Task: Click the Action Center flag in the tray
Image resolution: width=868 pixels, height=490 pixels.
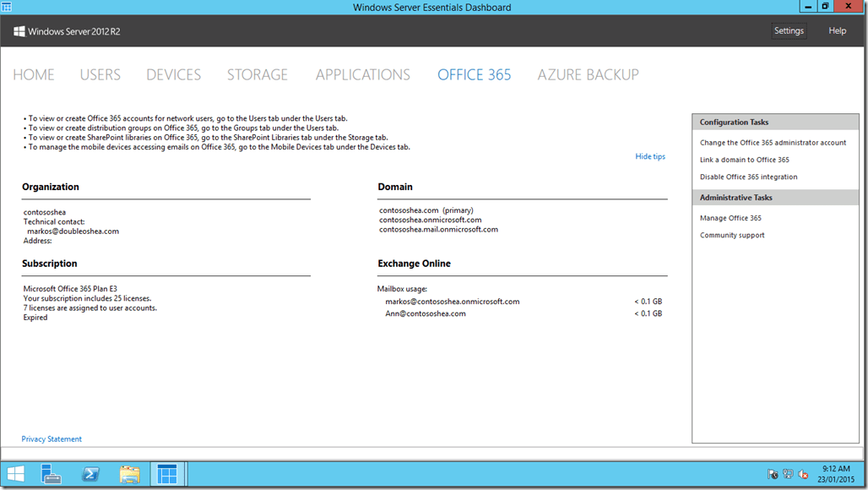Action: click(771, 474)
